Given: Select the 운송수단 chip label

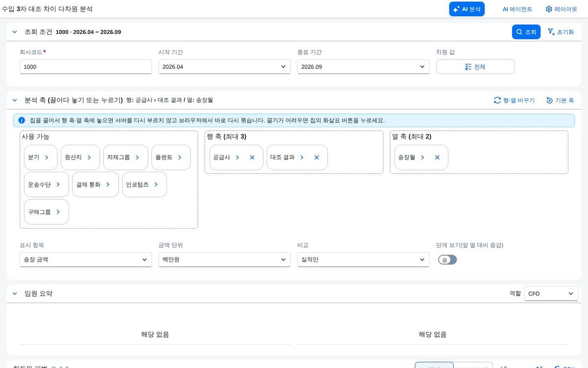Looking at the screenshot, I should coord(39,184).
